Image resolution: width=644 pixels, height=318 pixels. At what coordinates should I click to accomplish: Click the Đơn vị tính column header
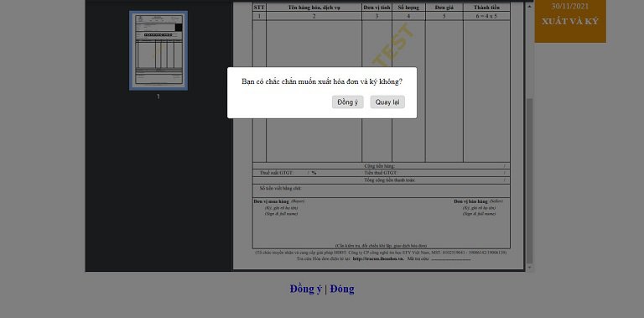point(377,8)
